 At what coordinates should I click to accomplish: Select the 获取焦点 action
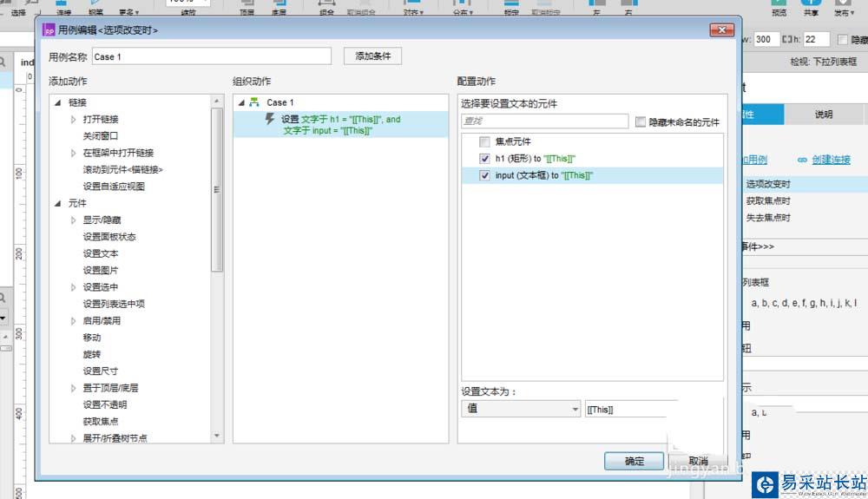(100, 422)
